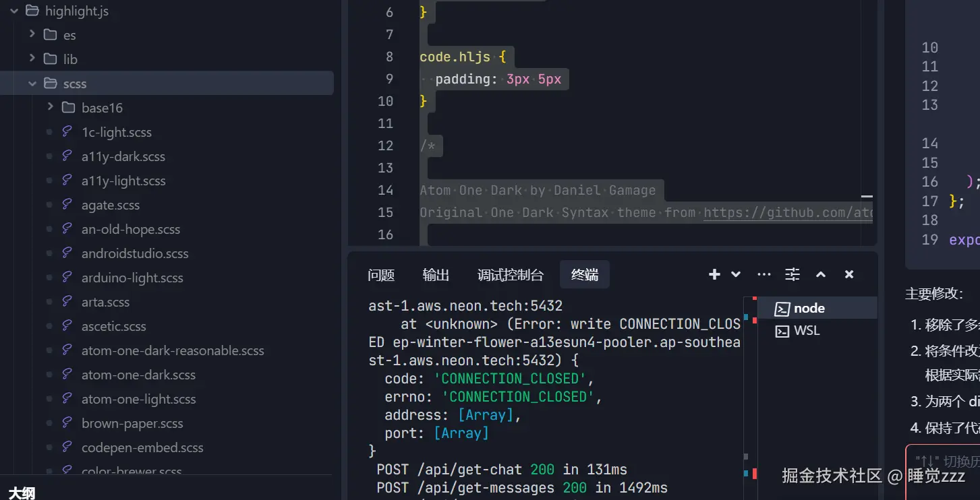Viewport: 980px width, 500px height.
Task: Click the code.hljs selector on line 8
Action: click(x=455, y=57)
